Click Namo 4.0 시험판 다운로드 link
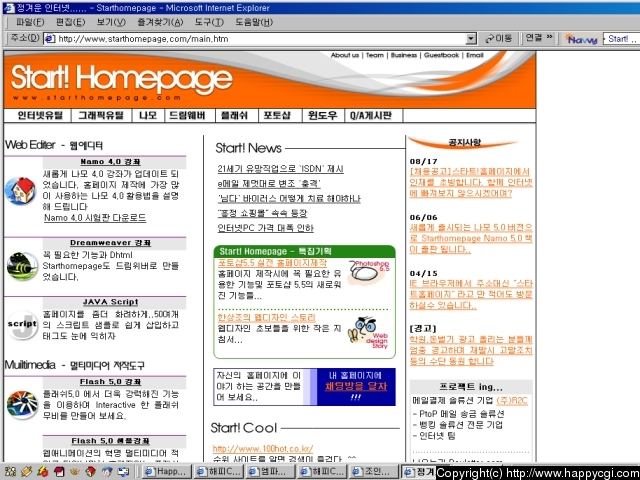This screenshot has width=640, height=480. [x=95, y=218]
